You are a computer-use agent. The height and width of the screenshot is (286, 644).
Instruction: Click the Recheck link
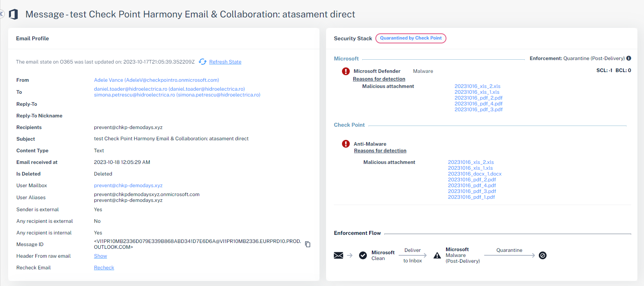tap(104, 267)
